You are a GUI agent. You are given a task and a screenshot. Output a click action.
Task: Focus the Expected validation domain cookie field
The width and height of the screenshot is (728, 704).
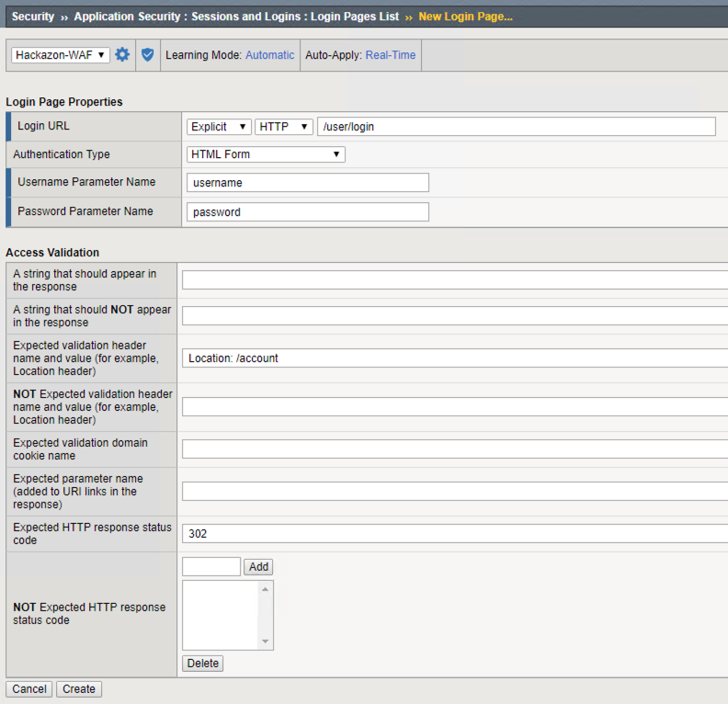455,449
